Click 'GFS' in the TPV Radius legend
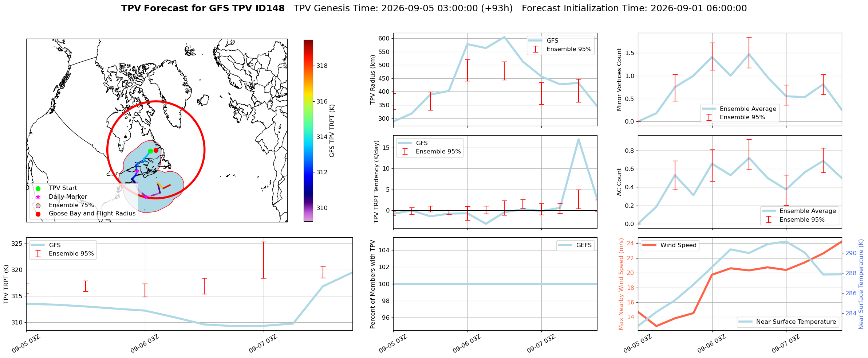The width and height of the screenshot is (868, 358). coord(552,41)
